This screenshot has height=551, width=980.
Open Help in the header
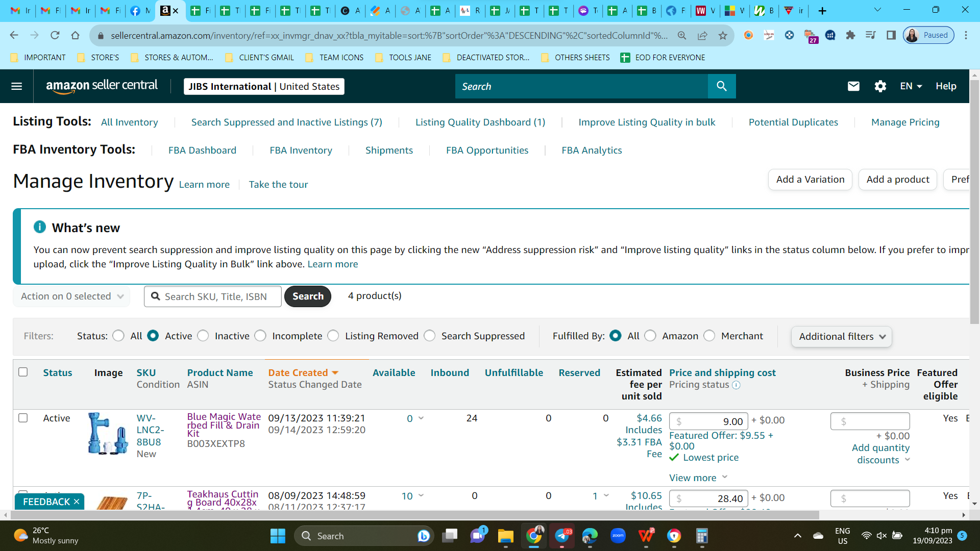(x=946, y=86)
